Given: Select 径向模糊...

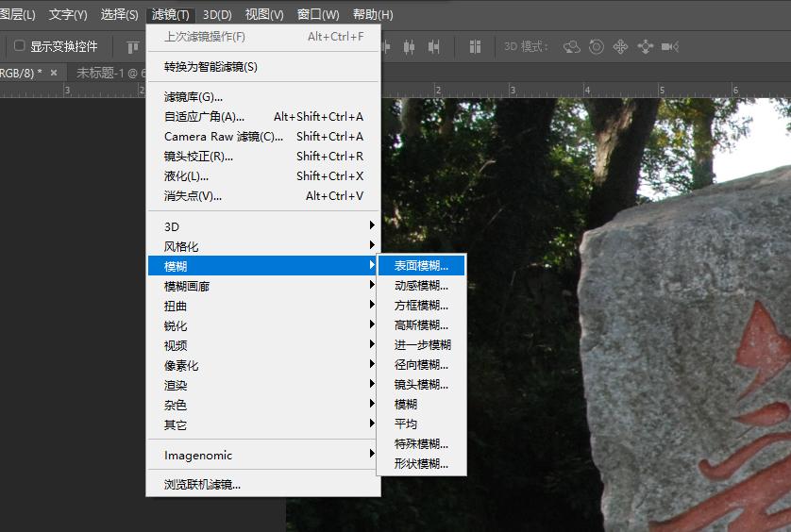Looking at the screenshot, I should (x=421, y=364).
